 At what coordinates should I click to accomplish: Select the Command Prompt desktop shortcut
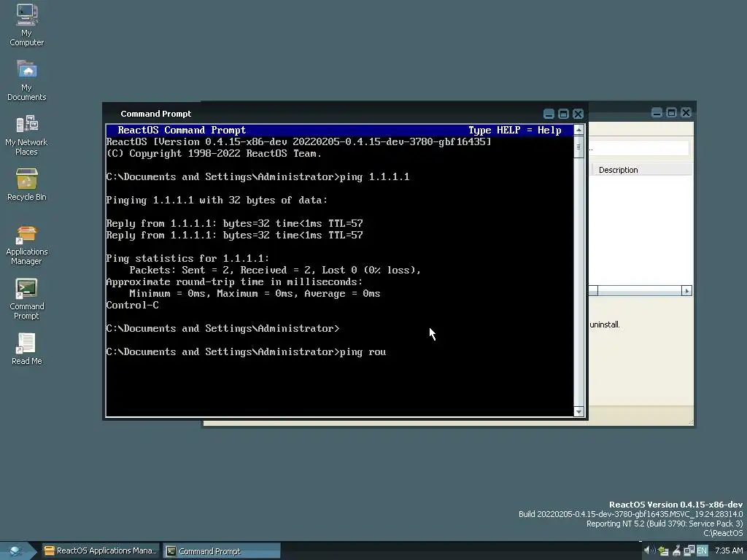[27, 299]
